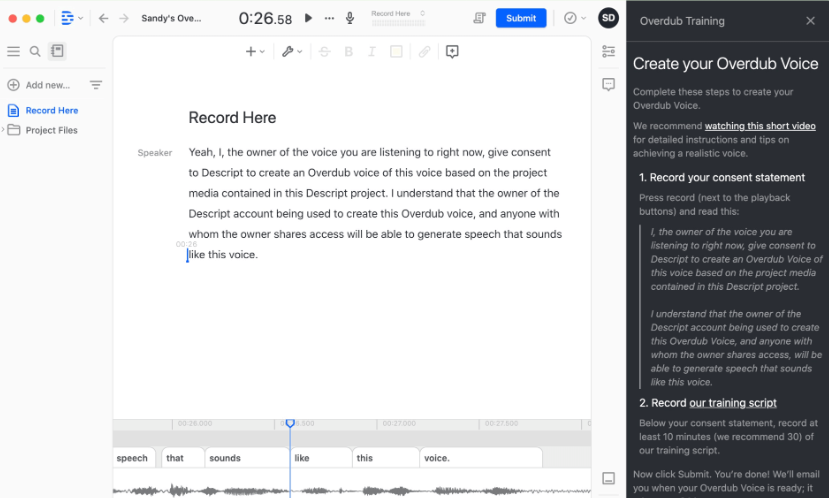Open the Project Files folder row
829x498 pixels.
(43, 130)
